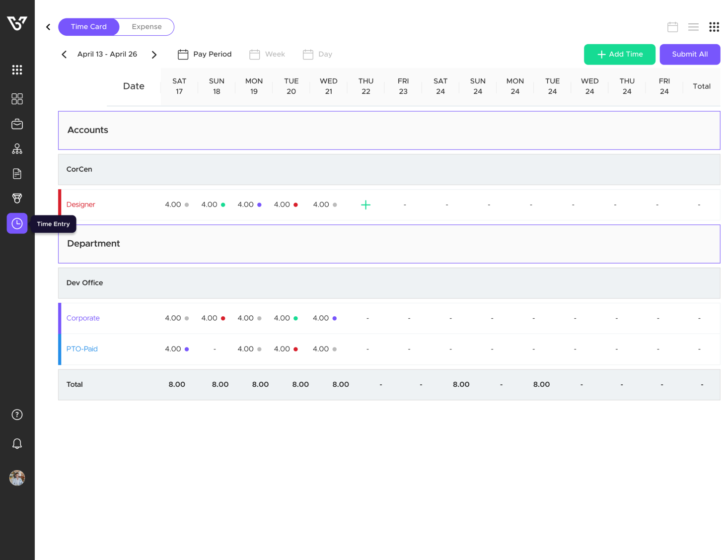
Task: Click the Add Time button
Action: point(619,54)
